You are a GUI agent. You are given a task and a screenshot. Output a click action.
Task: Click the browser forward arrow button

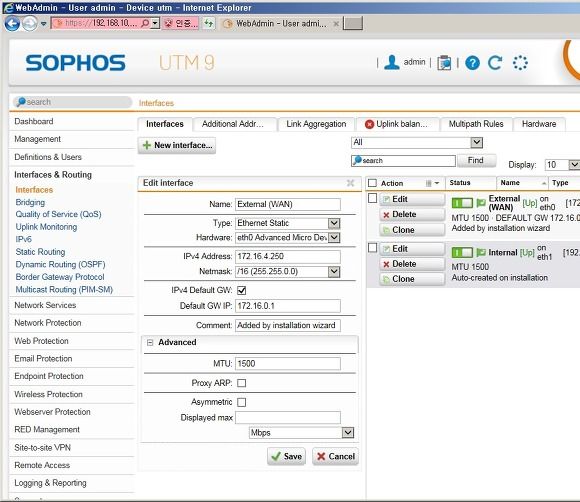pos(30,24)
